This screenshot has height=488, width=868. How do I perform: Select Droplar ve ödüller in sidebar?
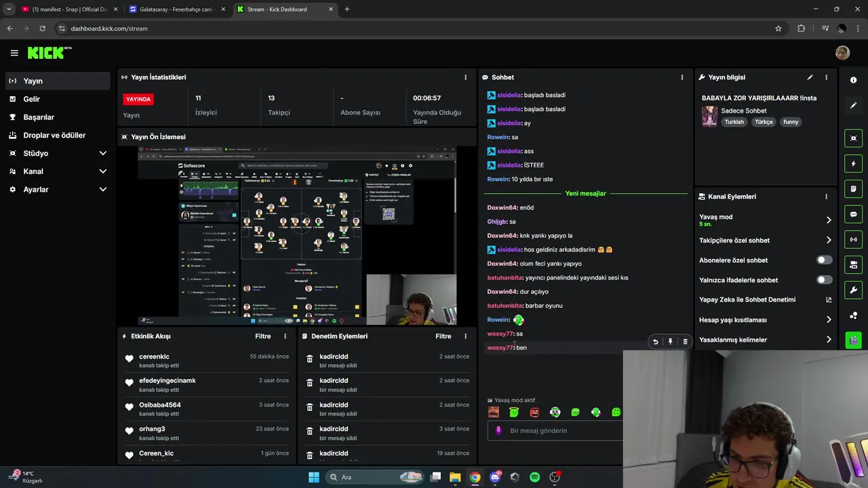[58, 136]
